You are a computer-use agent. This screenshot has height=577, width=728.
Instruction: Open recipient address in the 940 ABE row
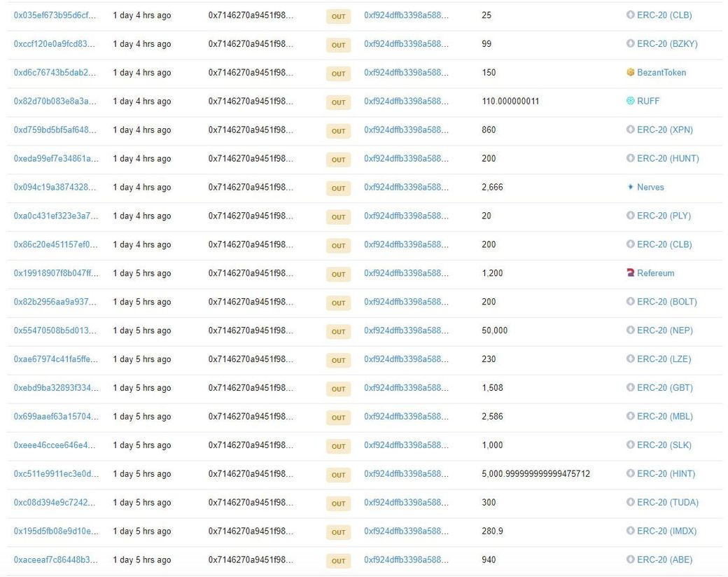point(406,559)
